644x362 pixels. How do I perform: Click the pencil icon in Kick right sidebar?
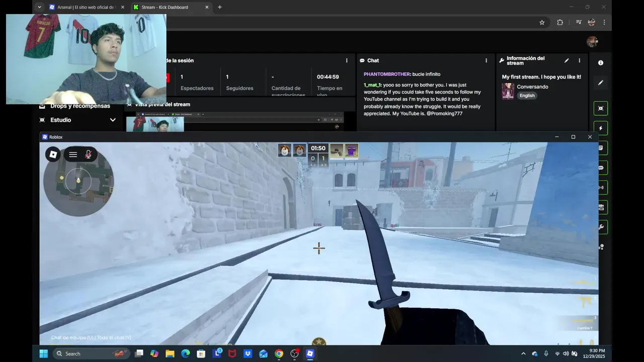[600, 82]
